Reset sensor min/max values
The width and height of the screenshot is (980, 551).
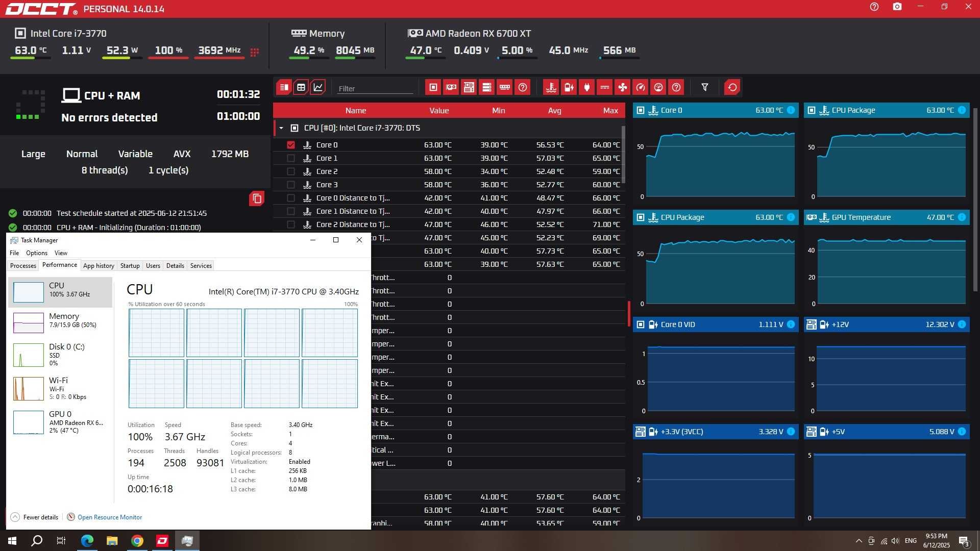[x=732, y=87]
